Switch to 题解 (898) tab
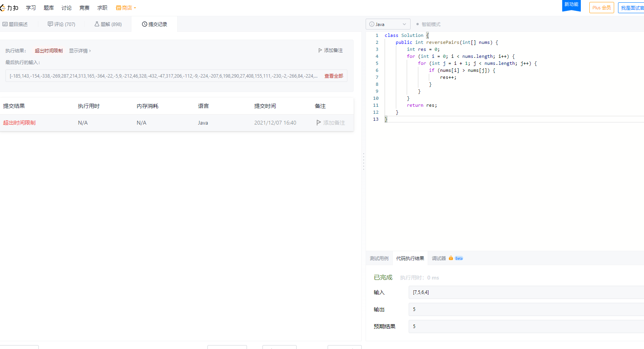 [108, 24]
